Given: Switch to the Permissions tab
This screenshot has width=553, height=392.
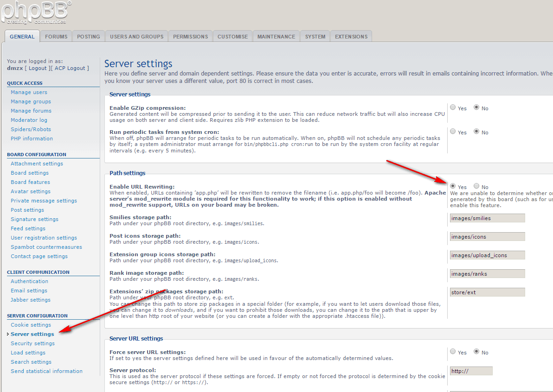Looking at the screenshot, I should 190,37.
